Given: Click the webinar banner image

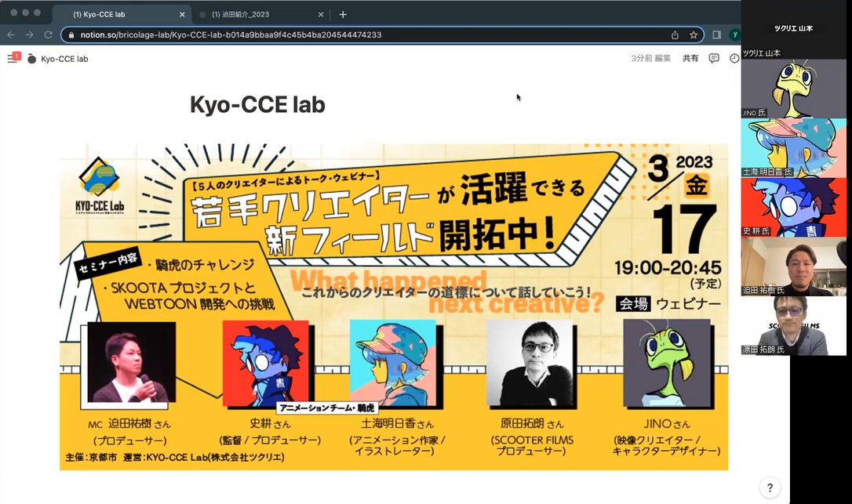Looking at the screenshot, I should 394,306.
